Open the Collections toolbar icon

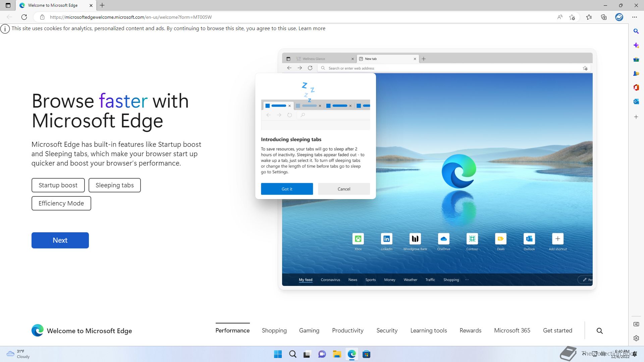coord(604,17)
